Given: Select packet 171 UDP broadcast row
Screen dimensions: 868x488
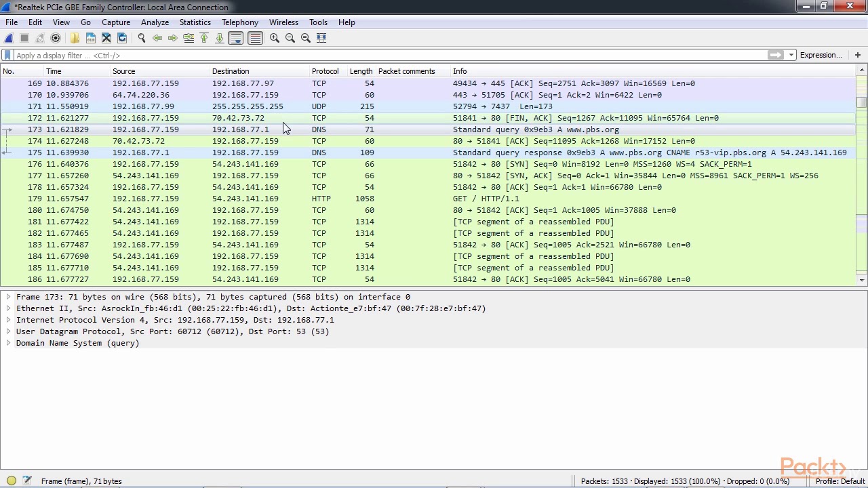Looking at the screenshot, I should coord(429,106).
